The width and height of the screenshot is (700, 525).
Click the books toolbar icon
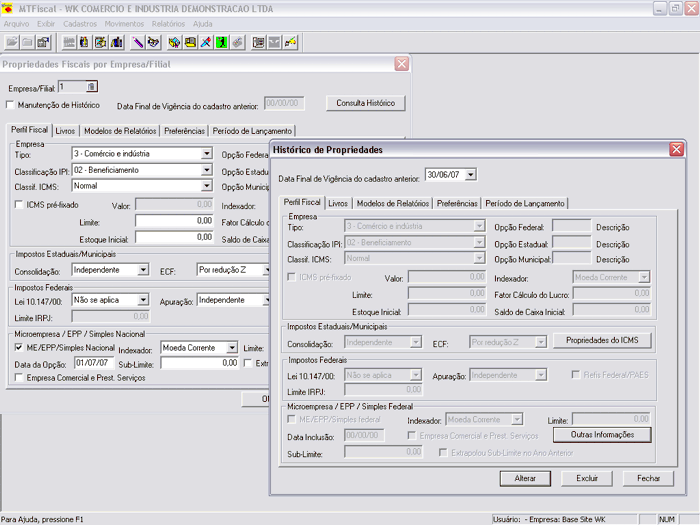[x=116, y=42]
